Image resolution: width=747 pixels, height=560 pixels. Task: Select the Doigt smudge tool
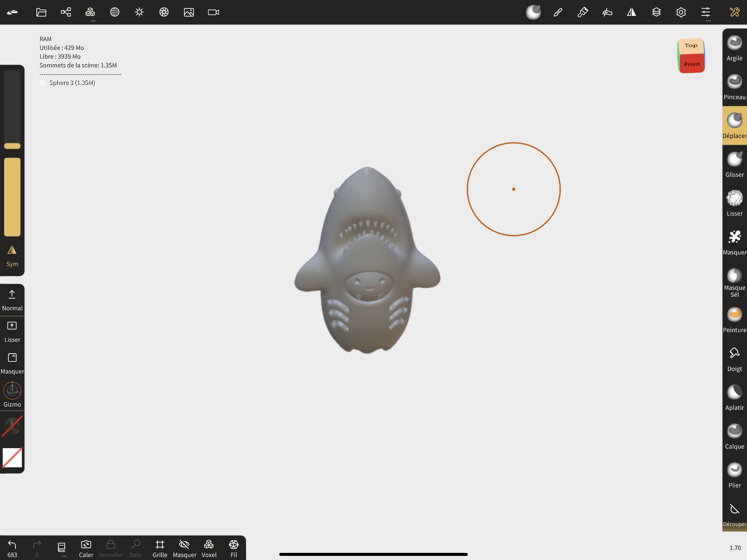tap(734, 359)
